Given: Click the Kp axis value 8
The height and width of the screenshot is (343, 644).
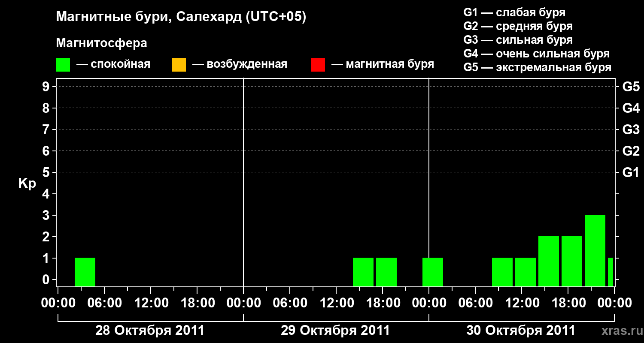Looking at the screenshot, I should tap(47, 108).
